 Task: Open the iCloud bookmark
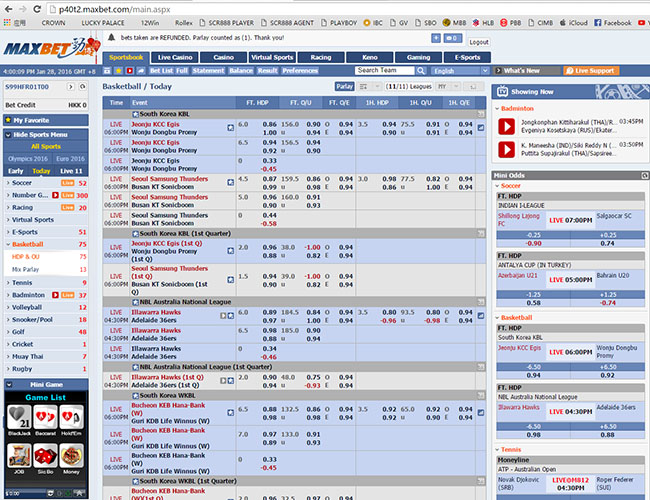click(573, 23)
